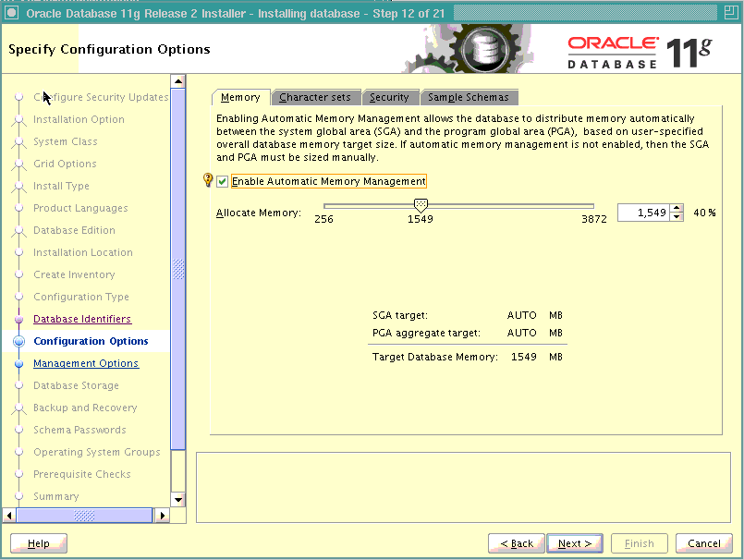Decrease memory with spinner down arrow

676,215
